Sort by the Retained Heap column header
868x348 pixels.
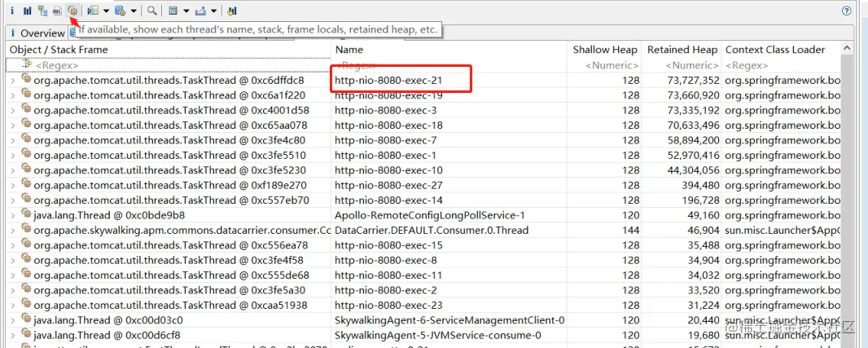pyautogui.click(x=682, y=50)
